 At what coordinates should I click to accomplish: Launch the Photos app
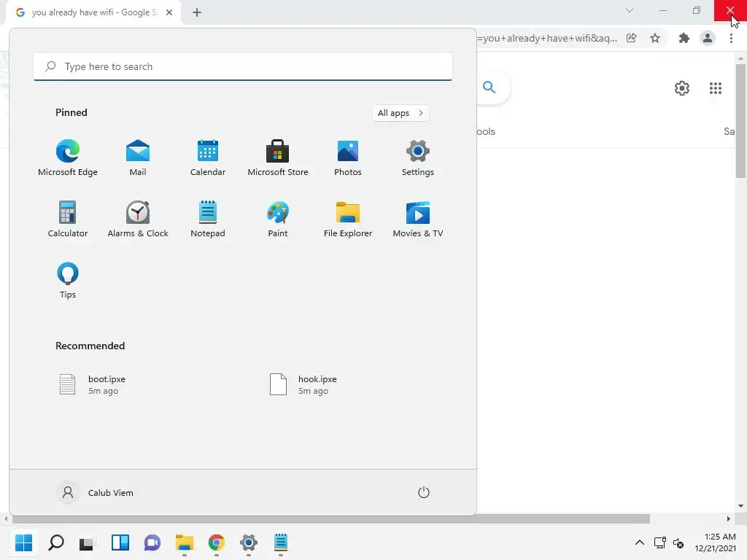click(348, 158)
